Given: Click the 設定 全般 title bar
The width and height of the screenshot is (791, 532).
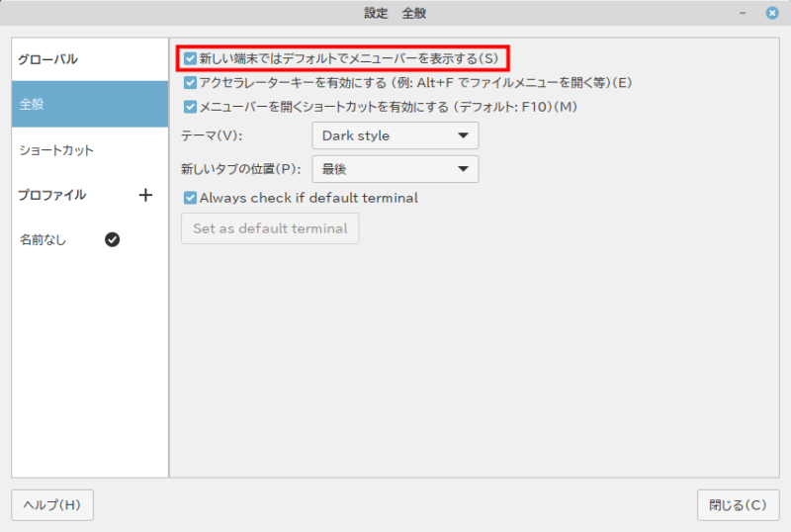Looking at the screenshot, I should [395, 13].
